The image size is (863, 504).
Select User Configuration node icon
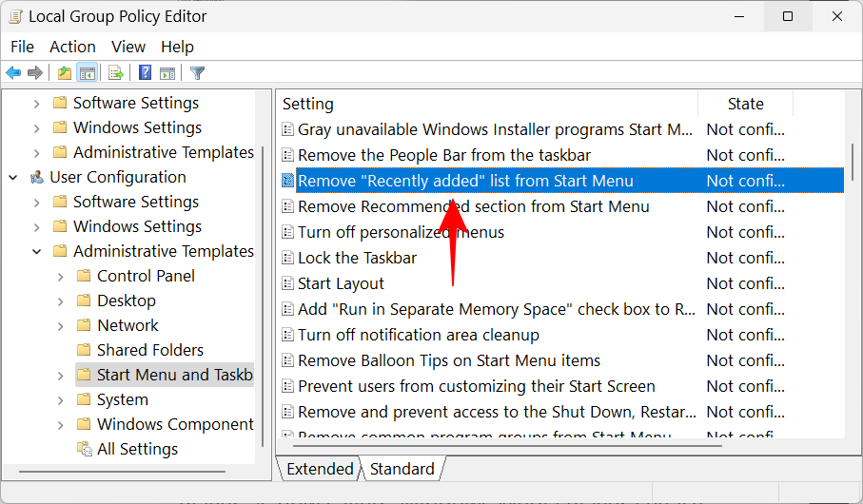37,177
